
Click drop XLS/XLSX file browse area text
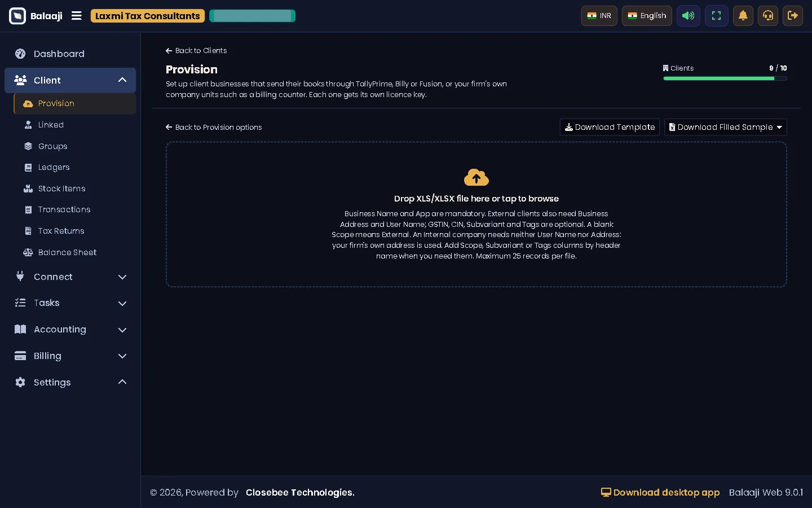tap(476, 199)
